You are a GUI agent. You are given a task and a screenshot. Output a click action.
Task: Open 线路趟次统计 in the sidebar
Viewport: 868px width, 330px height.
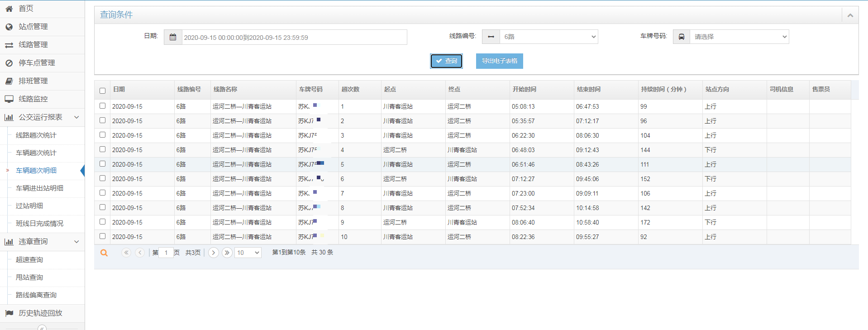coord(36,135)
